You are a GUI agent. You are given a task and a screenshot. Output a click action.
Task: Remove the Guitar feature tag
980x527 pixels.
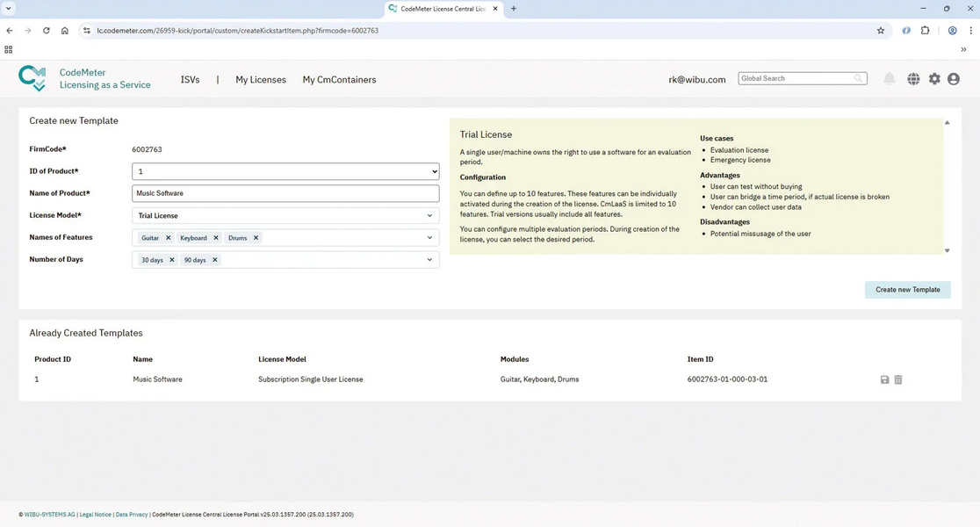[x=169, y=238]
